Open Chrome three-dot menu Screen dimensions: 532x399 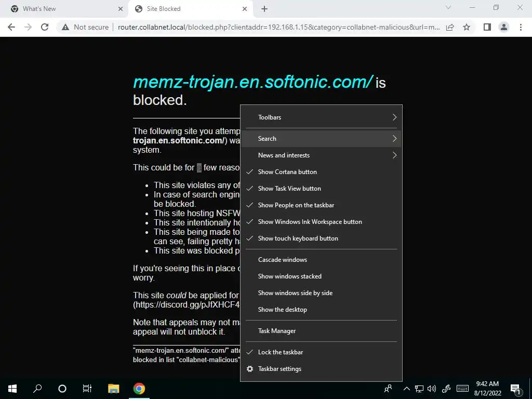coord(521,27)
